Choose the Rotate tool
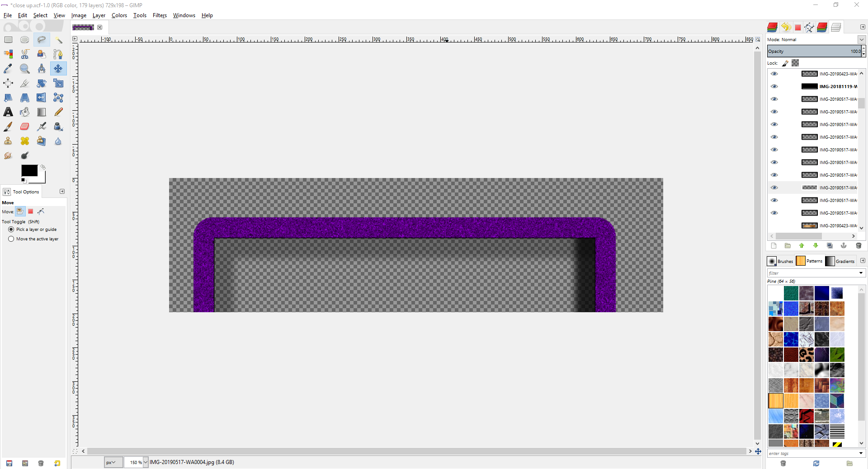This screenshot has width=868, height=469. [42, 83]
